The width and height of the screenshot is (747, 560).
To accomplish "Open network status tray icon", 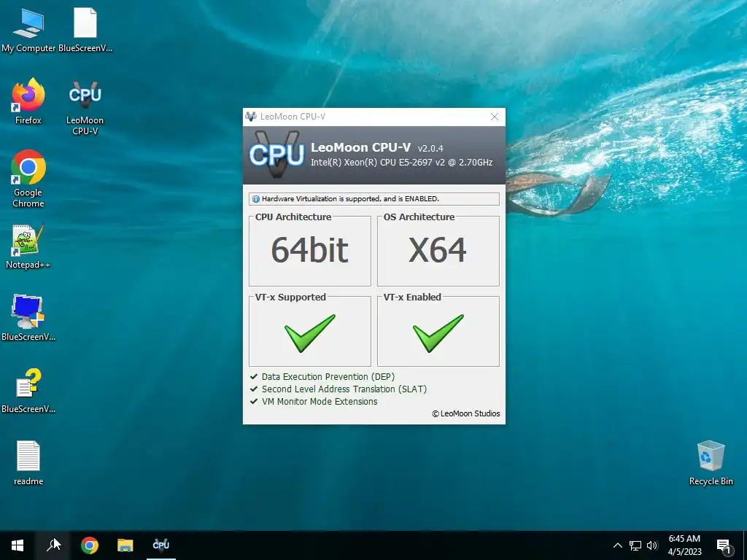I will [635, 545].
